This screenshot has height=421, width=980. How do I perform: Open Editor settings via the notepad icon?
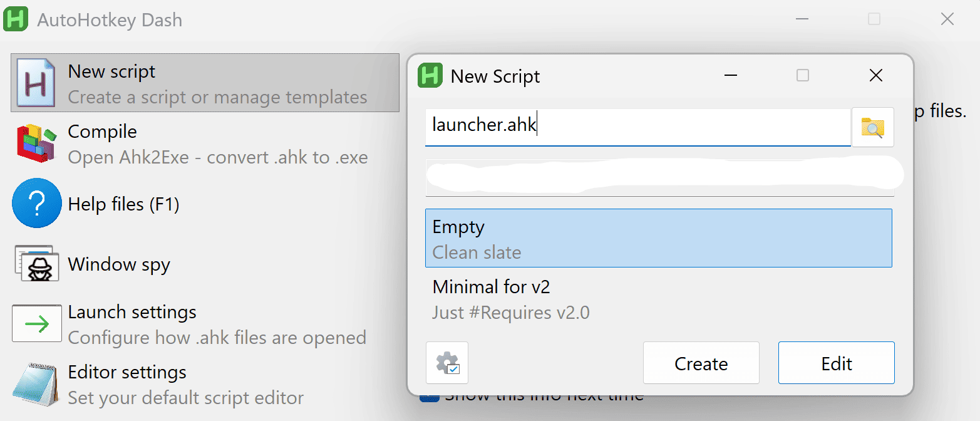click(37, 384)
